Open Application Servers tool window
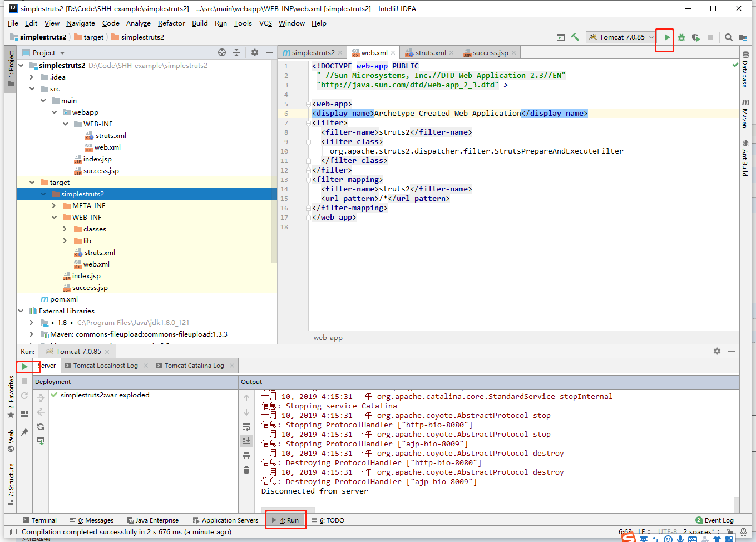This screenshot has height=542, width=756. (x=225, y=520)
